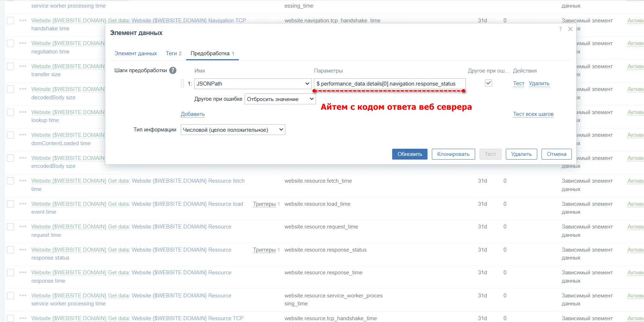Open three-dots menu for Resource load event row
644x322 pixels.
(x=23, y=204)
